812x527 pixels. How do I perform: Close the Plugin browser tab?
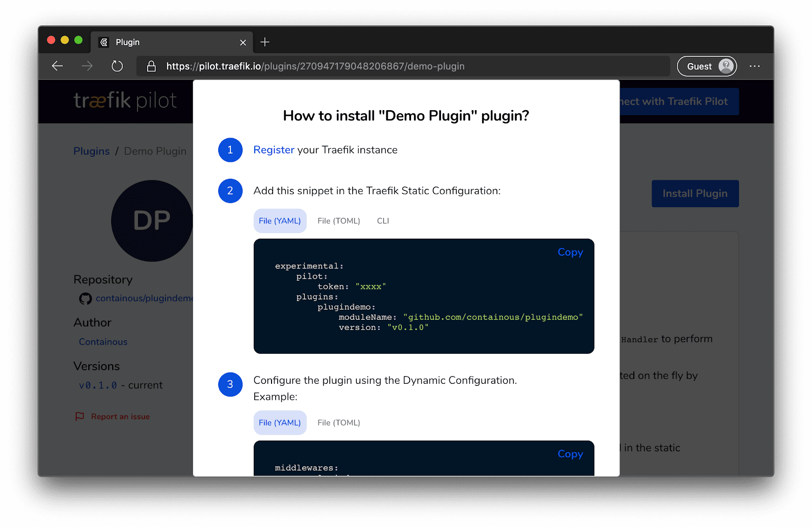(x=243, y=43)
